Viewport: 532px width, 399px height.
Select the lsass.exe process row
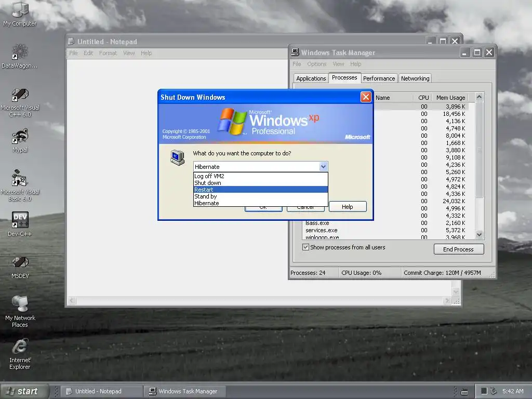(385, 223)
